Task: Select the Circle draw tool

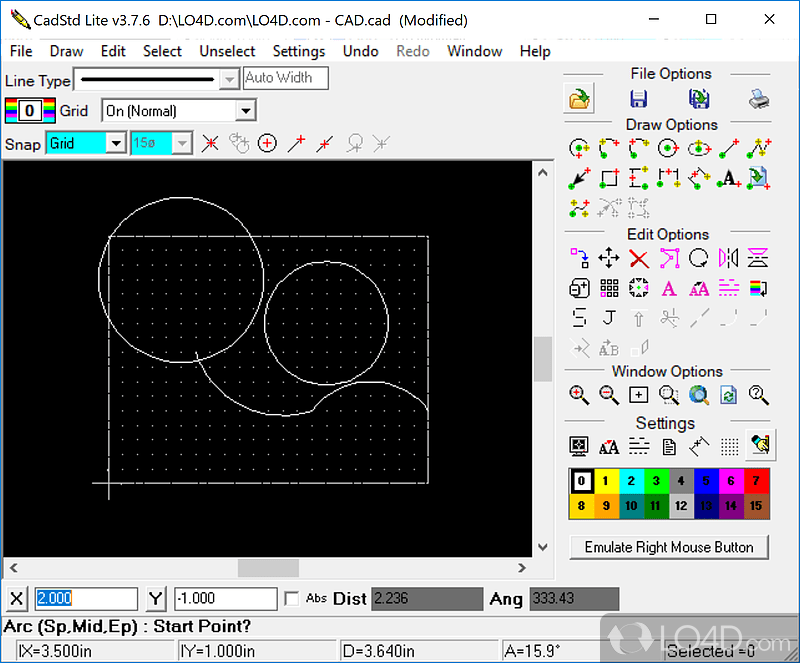Action: (667, 148)
